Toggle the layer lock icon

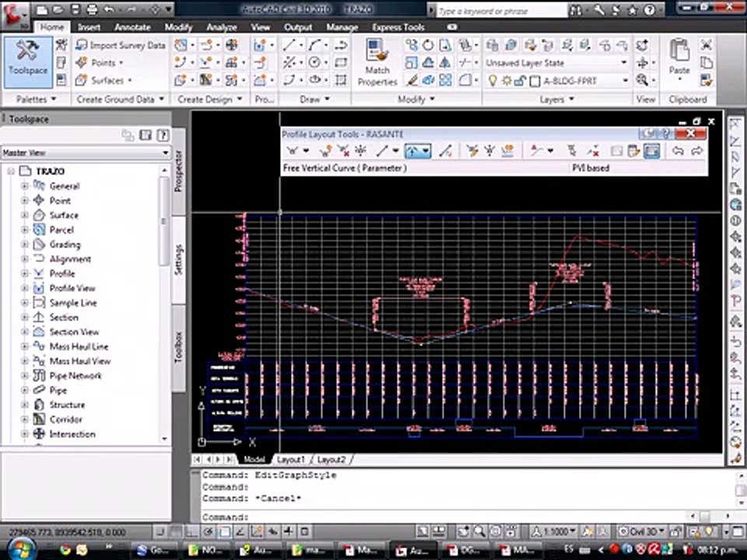(x=521, y=81)
